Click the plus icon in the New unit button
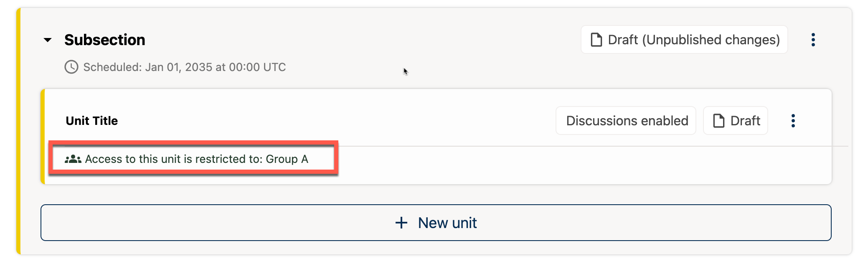This screenshot has width=868, height=269. tap(401, 223)
